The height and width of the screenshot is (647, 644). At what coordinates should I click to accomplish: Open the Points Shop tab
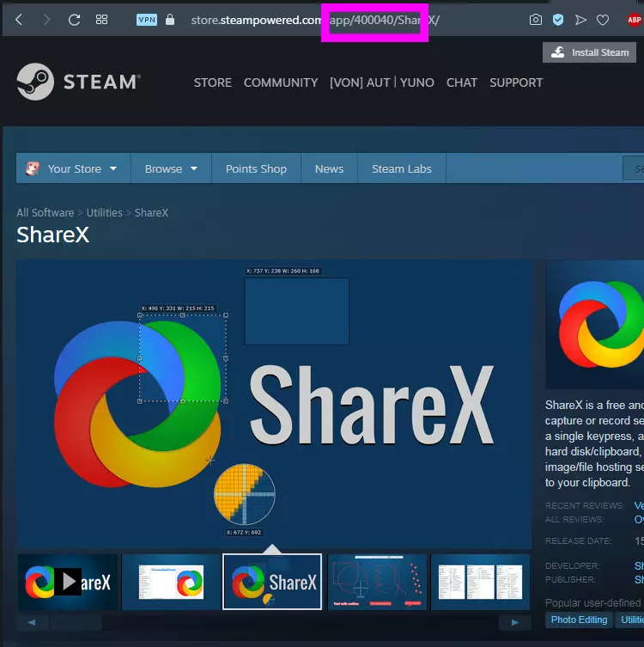(x=256, y=168)
